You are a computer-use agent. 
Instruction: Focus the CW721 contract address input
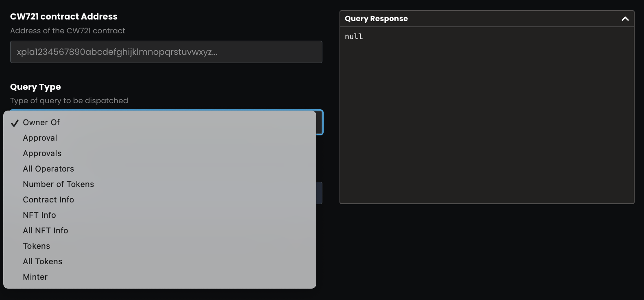(166, 52)
